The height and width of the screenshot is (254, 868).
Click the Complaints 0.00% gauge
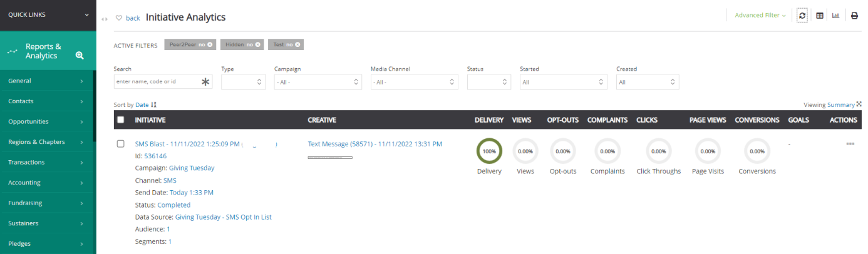607,151
